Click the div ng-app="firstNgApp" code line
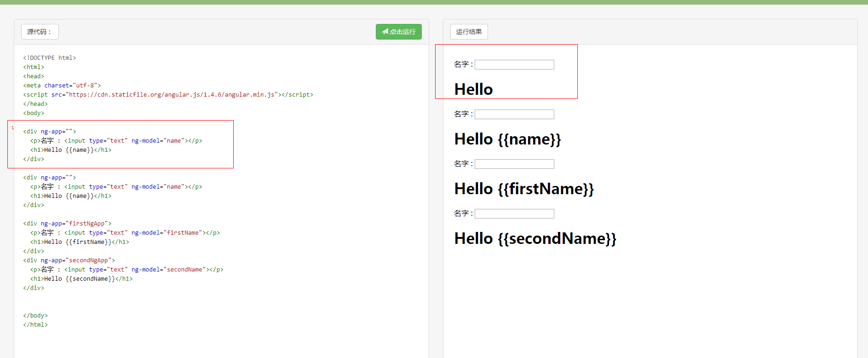The image size is (868, 358). tap(67, 224)
